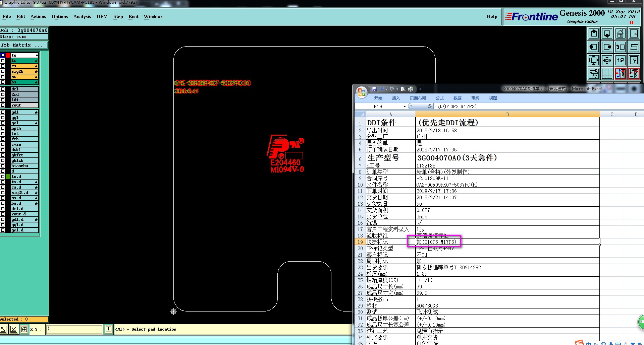This screenshot has height=345, width=644.
Task: Click the XY coordinate window icon
Action: [x=634, y=33]
